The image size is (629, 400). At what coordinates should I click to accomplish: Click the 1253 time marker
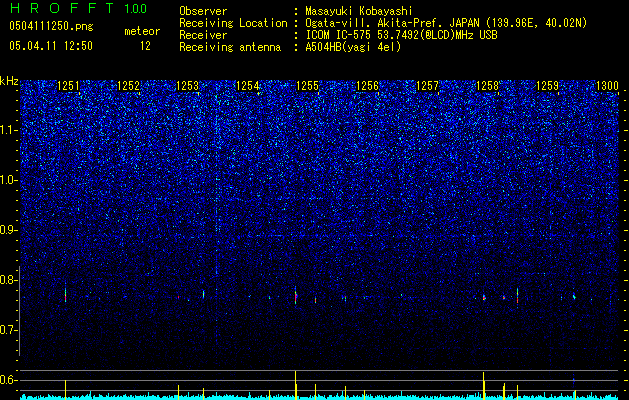(x=188, y=85)
